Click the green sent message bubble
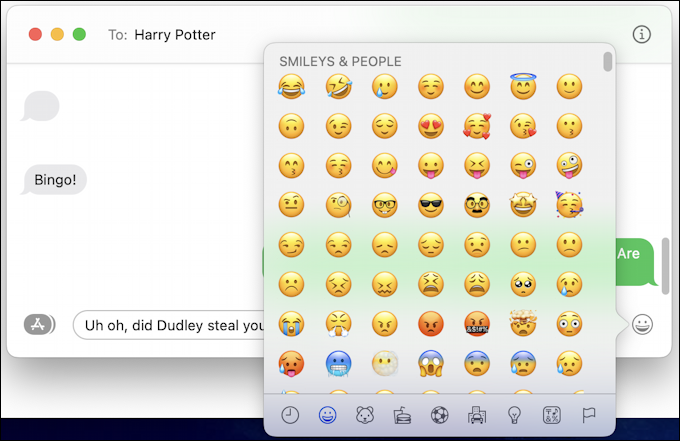The image size is (680, 441). pyautogui.click(x=637, y=262)
